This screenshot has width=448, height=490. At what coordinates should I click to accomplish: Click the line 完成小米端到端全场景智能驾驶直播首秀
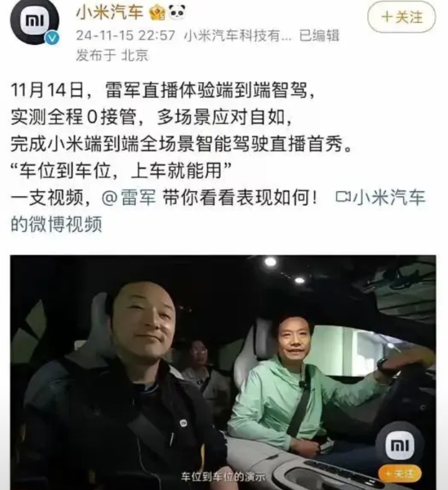pos(182,144)
